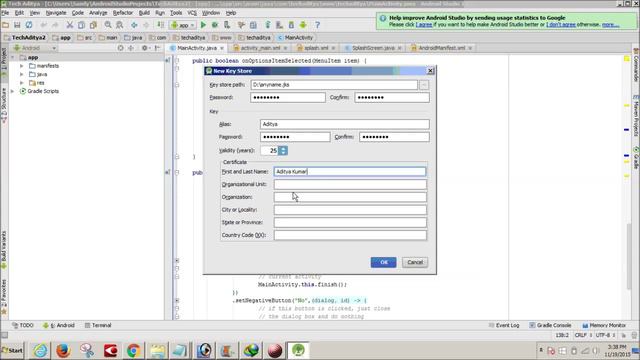Screen dimensions: 640x360
Task: Click the Copy toolbar icon
Action: (82, 25)
